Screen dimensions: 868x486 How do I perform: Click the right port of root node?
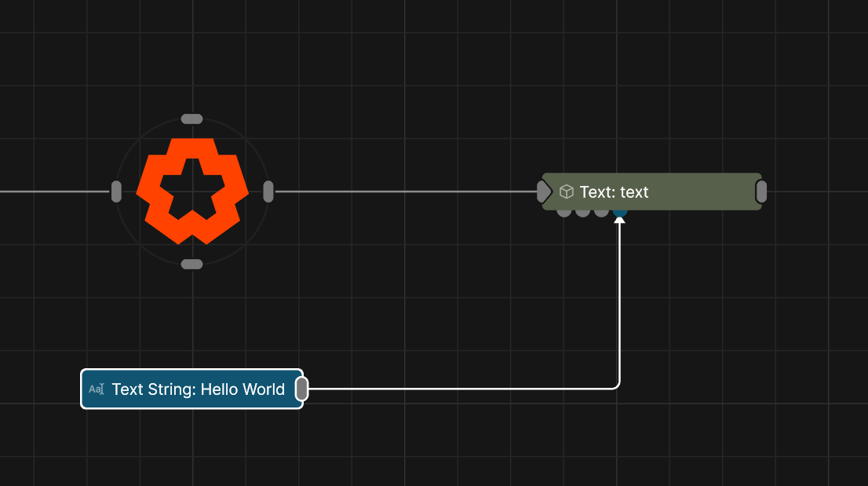pyautogui.click(x=268, y=192)
